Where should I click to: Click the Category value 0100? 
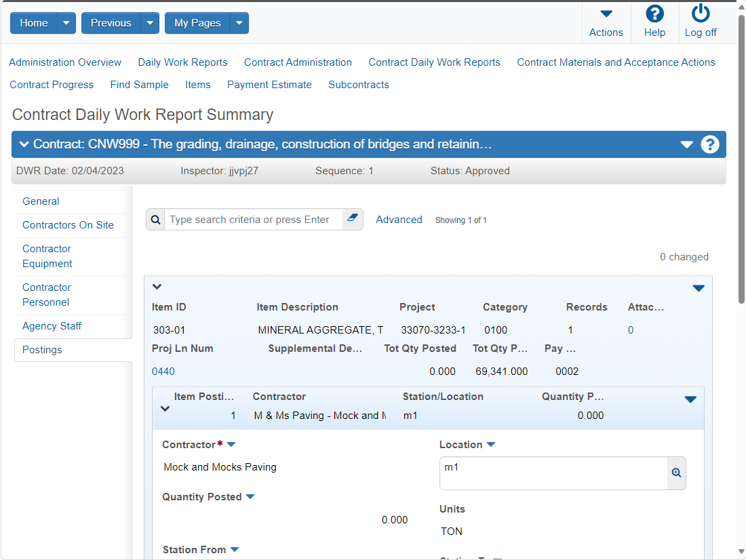[496, 330]
